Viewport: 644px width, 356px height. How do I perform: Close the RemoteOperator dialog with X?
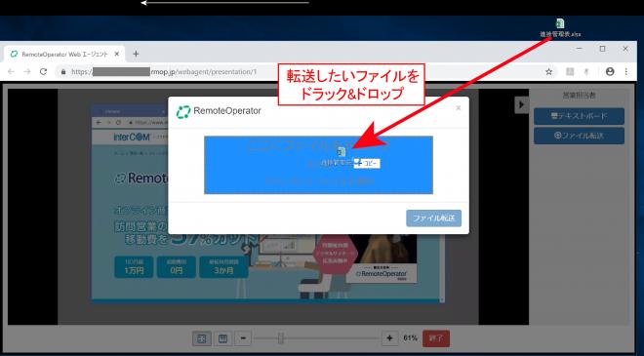[x=459, y=108]
